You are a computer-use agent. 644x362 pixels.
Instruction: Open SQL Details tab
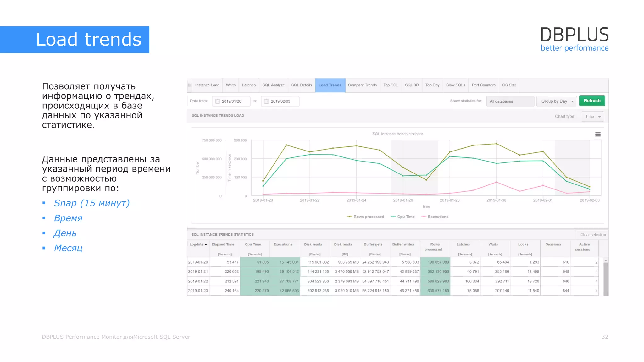301,85
